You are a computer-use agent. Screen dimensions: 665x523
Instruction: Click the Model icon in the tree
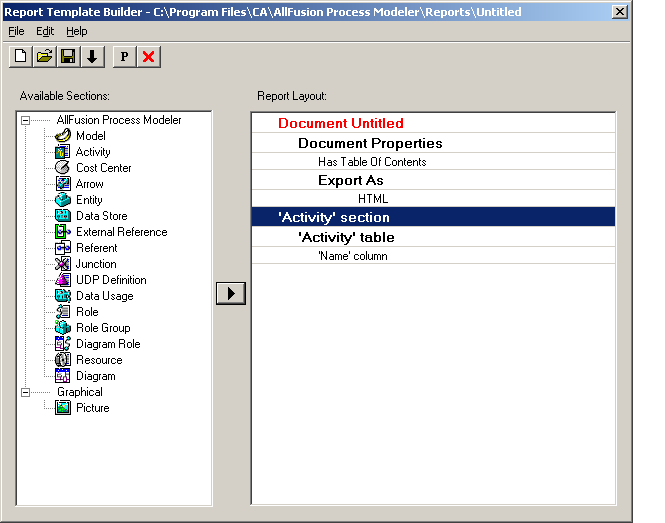coord(63,136)
